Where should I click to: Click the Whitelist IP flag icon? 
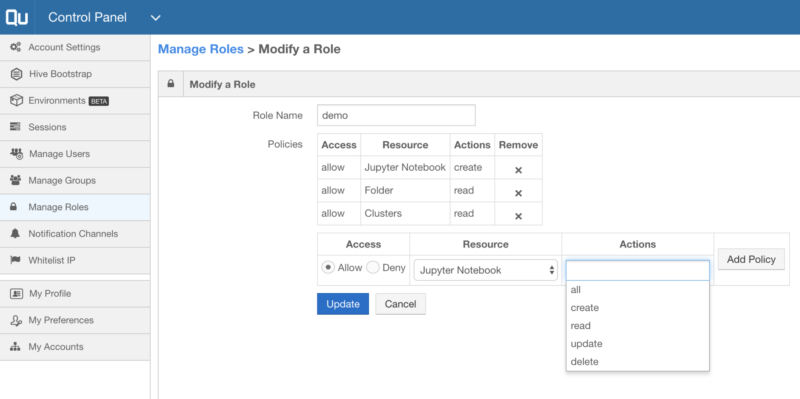tap(16, 260)
